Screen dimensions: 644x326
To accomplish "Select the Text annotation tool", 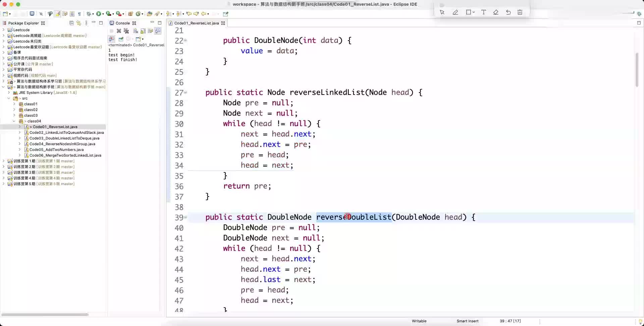I will tap(484, 12).
